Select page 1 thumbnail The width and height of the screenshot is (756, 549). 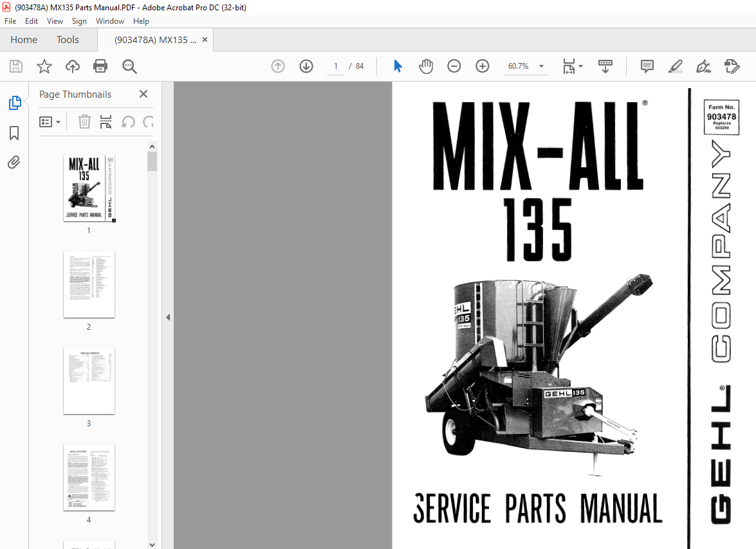tap(89, 188)
